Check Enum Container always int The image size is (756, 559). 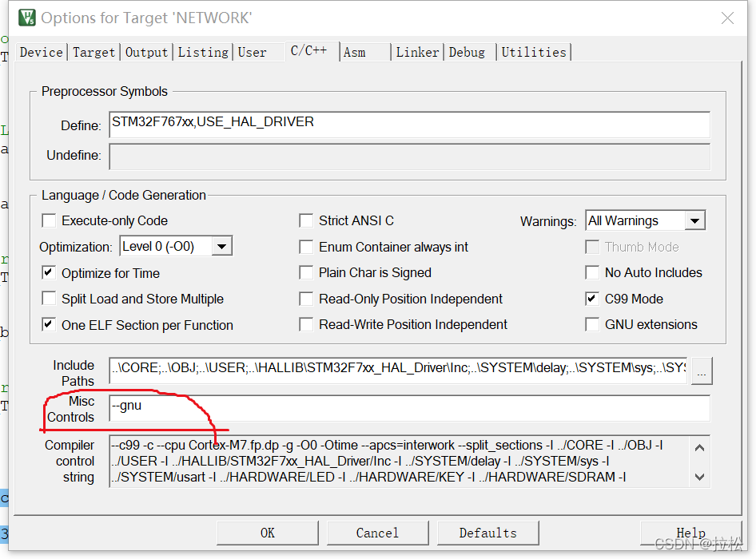click(306, 247)
